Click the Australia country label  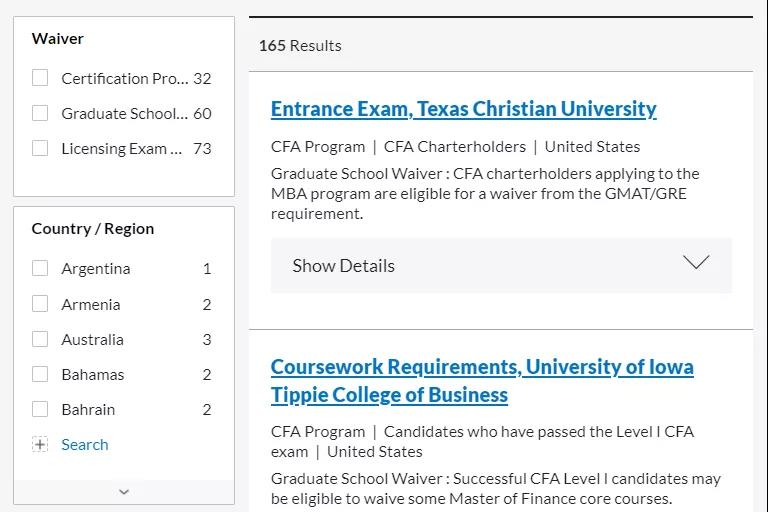[92, 339]
